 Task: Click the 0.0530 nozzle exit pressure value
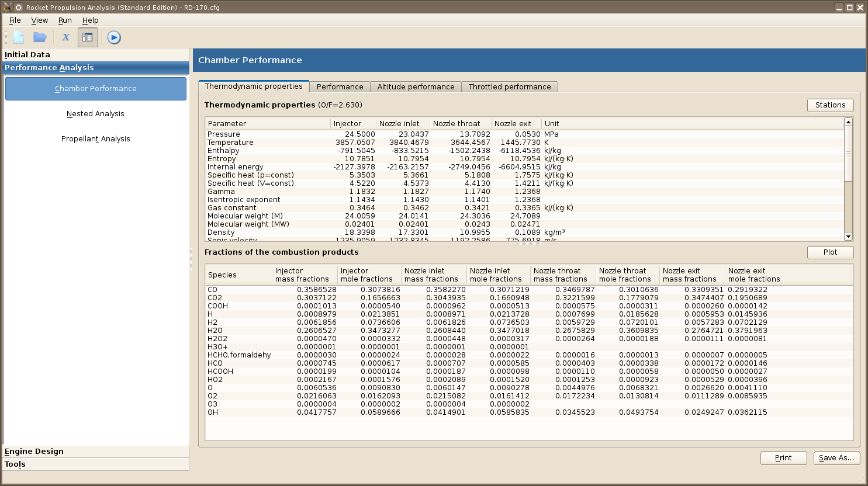(528, 134)
